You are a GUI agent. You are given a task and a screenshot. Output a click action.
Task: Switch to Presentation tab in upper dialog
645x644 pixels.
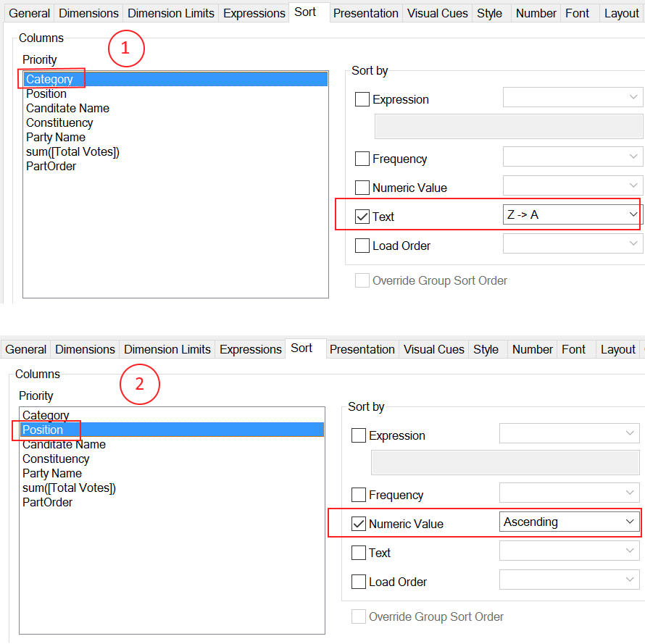click(365, 13)
